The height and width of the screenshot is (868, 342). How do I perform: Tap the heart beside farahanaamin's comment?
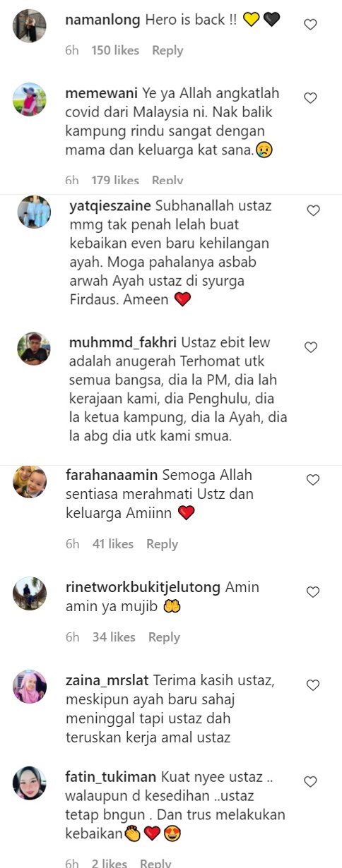click(x=313, y=480)
